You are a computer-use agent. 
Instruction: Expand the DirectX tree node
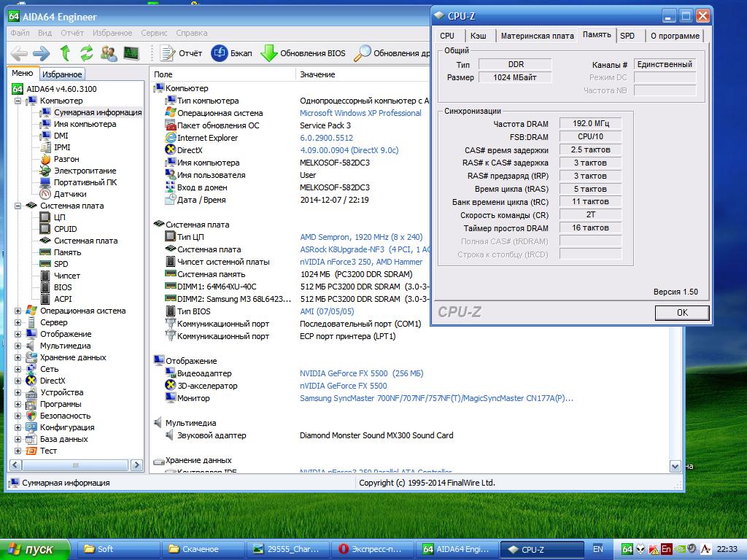(x=18, y=381)
